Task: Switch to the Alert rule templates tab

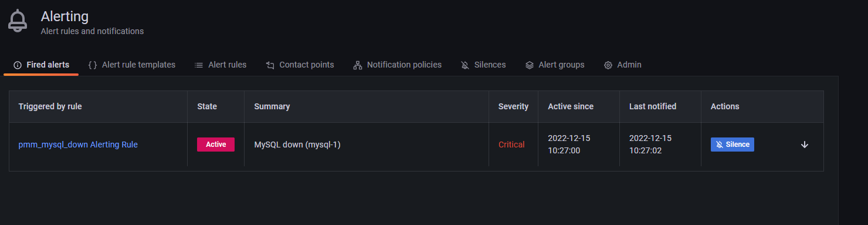Action: tap(132, 65)
